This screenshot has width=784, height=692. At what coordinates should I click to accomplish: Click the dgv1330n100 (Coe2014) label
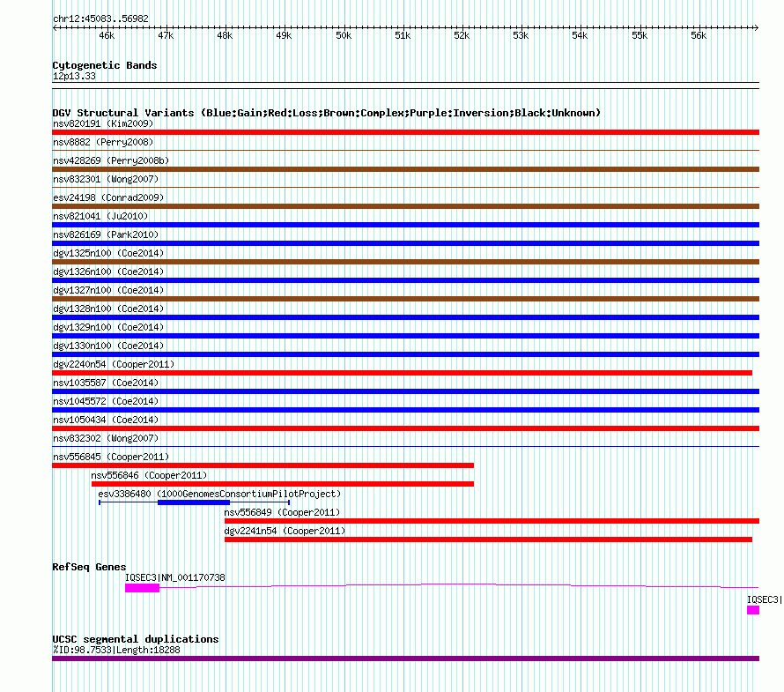click(x=108, y=346)
